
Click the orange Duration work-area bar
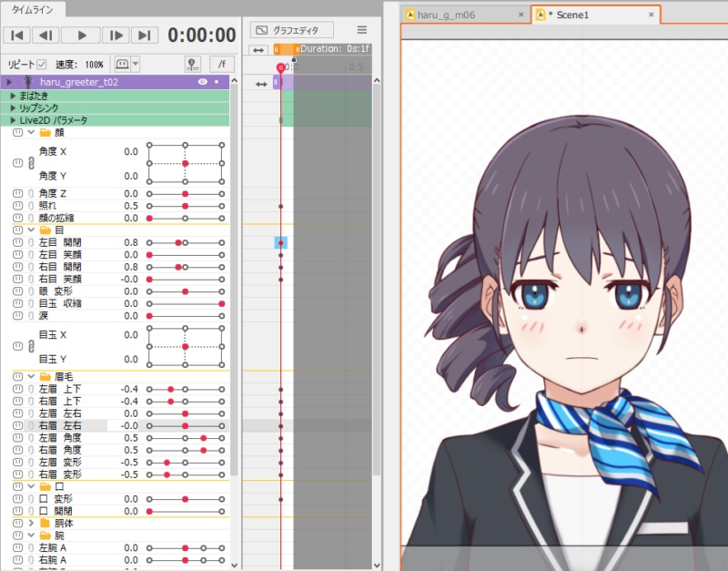pos(287,49)
